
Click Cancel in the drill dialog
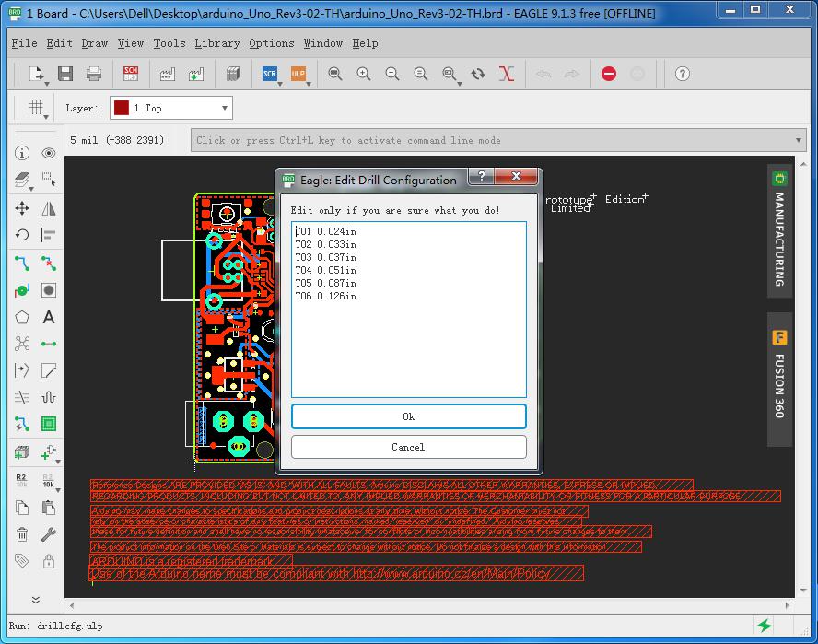tap(409, 447)
